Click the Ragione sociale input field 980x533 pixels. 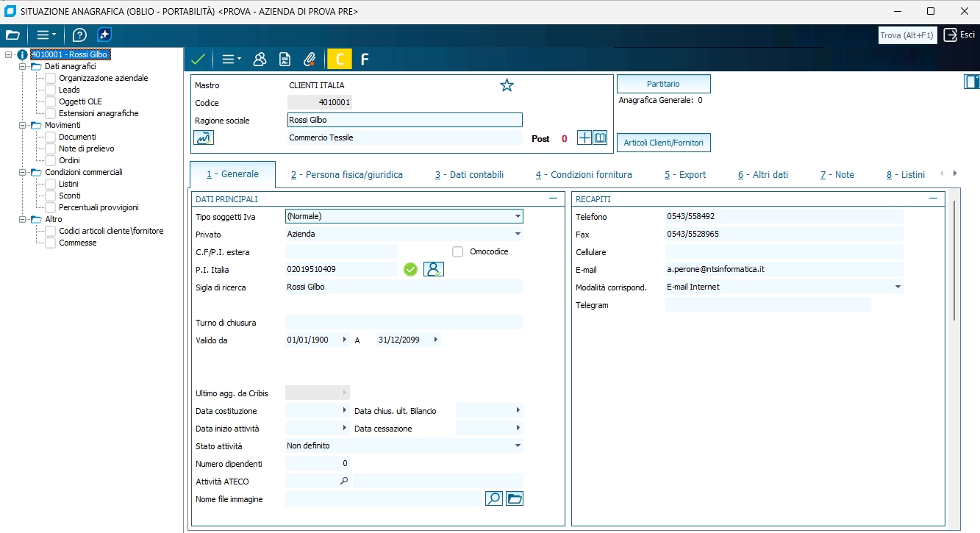coord(404,120)
